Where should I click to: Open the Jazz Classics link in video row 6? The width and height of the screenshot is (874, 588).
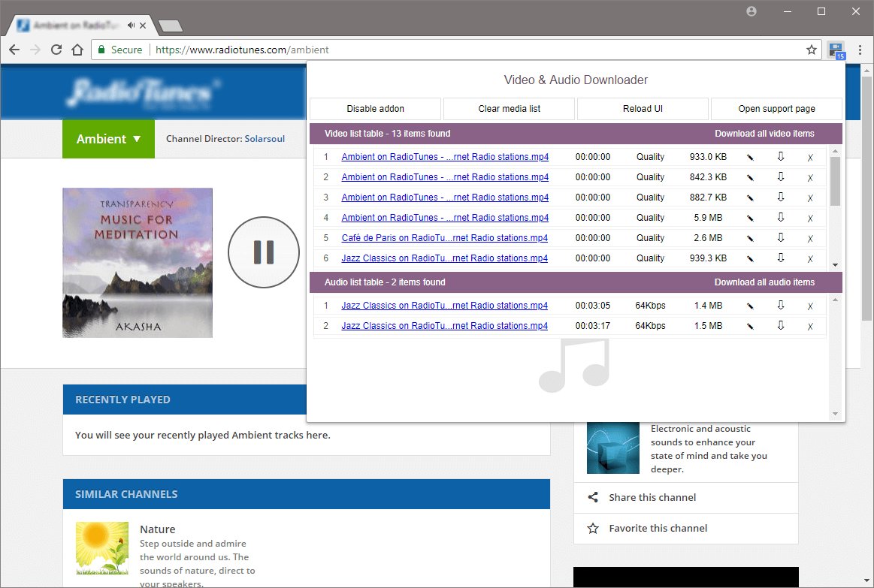click(x=444, y=258)
